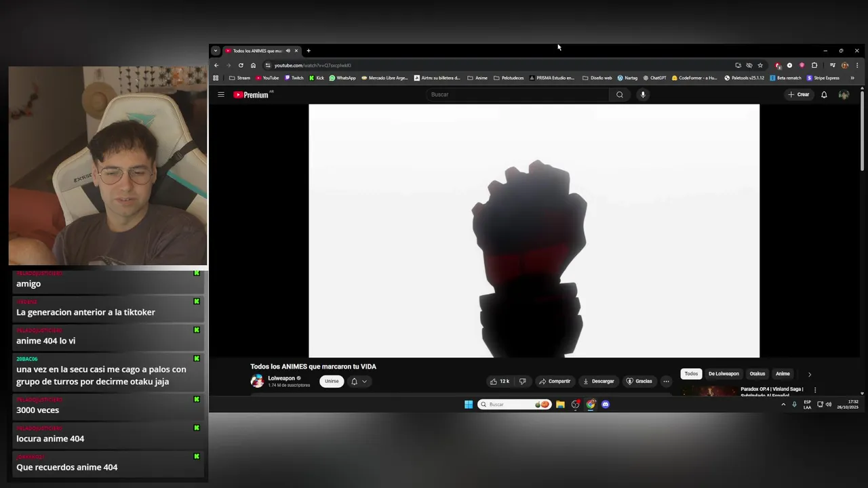The width and height of the screenshot is (868, 488).
Task: Open the Lolweapon channel name link
Action: (x=281, y=378)
